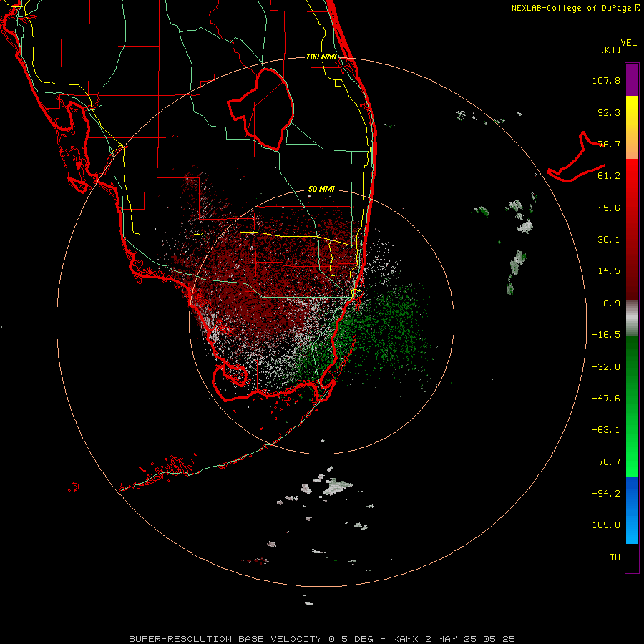This screenshot has height=644, width=644.
Task: Click the blue segment of velocity color bar
Action: pos(632,510)
